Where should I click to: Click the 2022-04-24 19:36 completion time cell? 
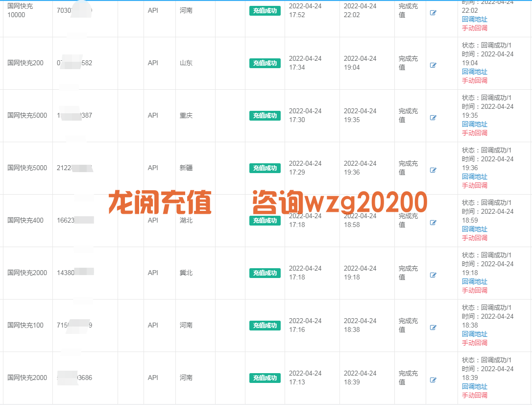[360, 168]
